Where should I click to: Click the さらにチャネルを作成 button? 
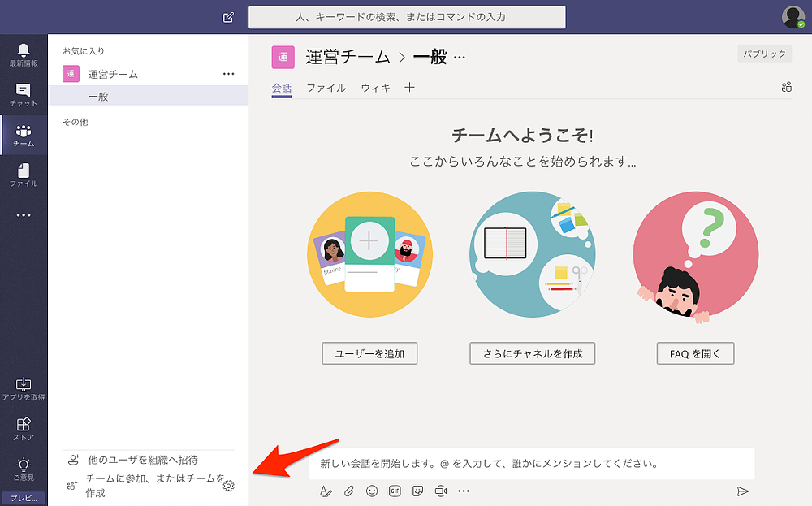[533, 353]
